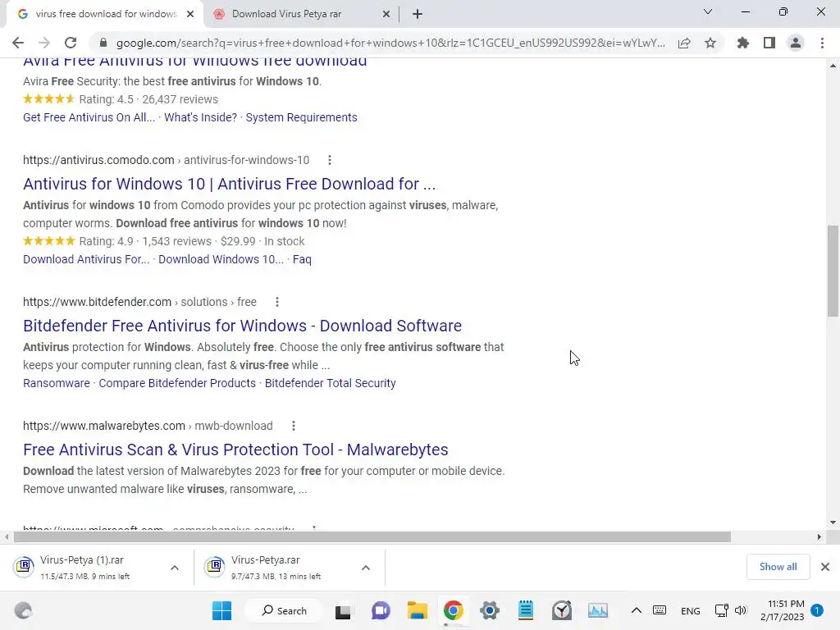Open the volume control in system tray

point(741,610)
